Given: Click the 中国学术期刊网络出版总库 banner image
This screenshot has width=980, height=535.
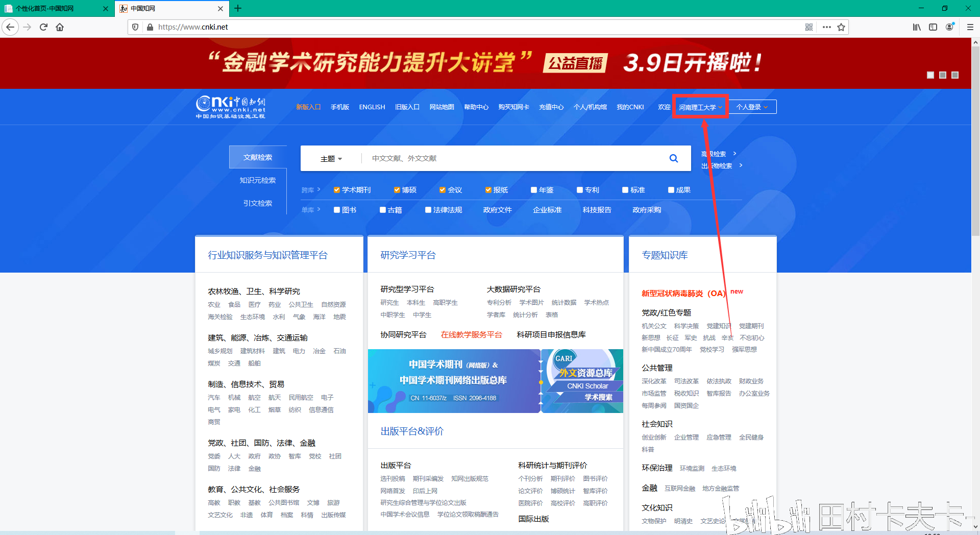Looking at the screenshot, I should click(454, 381).
